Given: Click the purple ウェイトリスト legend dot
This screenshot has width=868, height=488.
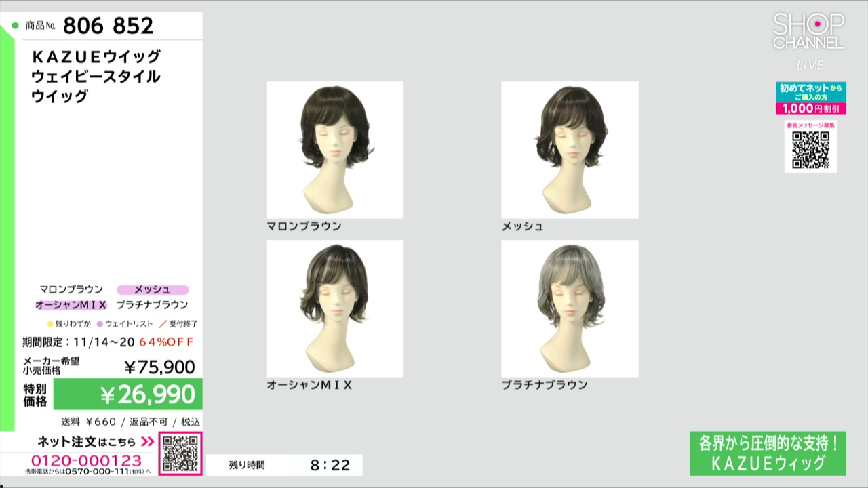Looking at the screenshot, I should [100, 324].
